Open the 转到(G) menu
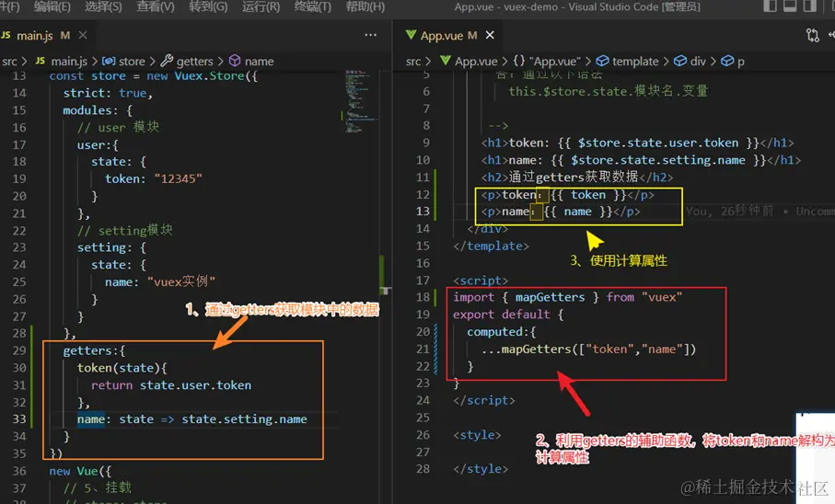This screenshot has height=504, width=835. point(208,6)
